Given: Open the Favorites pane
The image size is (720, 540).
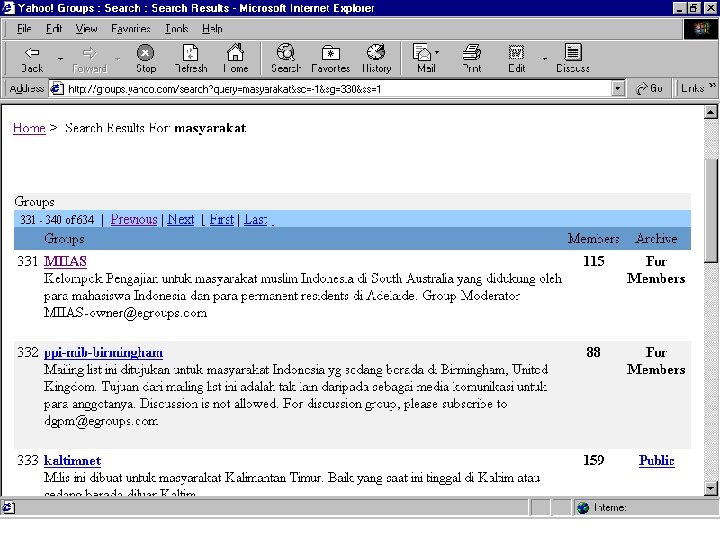Looking at the screenshot, I should coord(330,59).
